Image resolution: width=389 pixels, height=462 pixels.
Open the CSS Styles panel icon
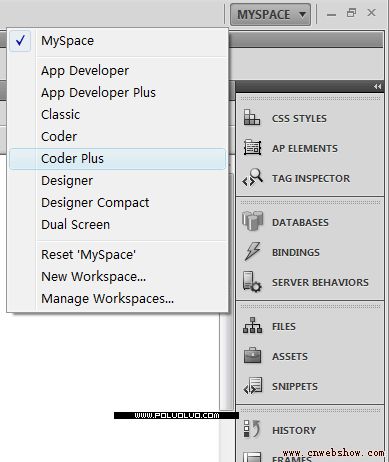pos(252,118)
